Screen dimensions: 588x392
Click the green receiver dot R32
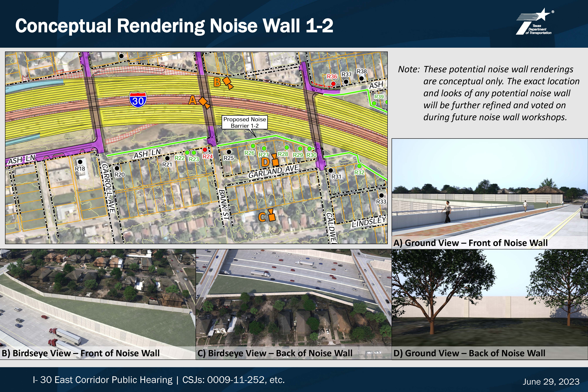pos(359,166)
